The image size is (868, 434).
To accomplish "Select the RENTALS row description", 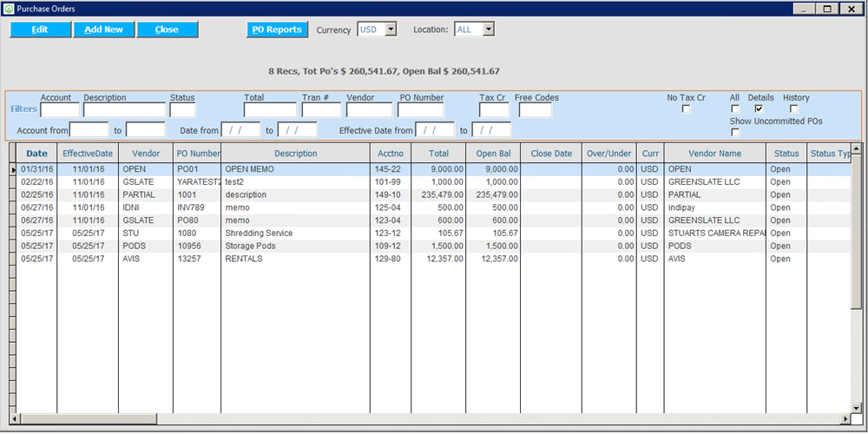I will coord(296,259).
